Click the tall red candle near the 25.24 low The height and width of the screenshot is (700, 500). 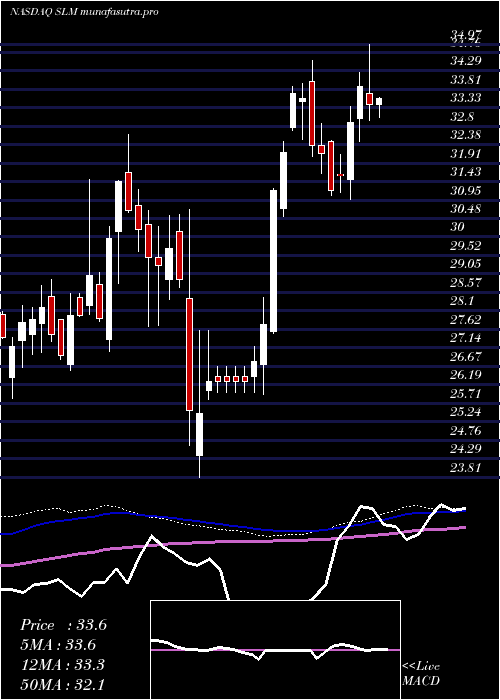click(x=189, y=354)
